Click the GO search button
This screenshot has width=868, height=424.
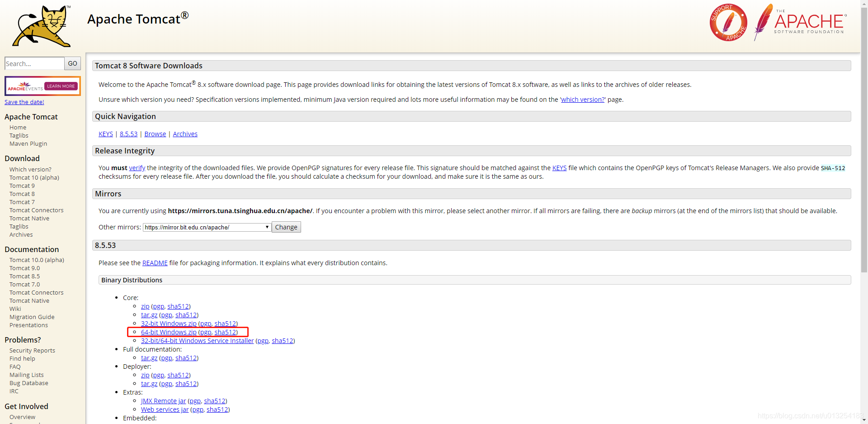tap(72, 63)
